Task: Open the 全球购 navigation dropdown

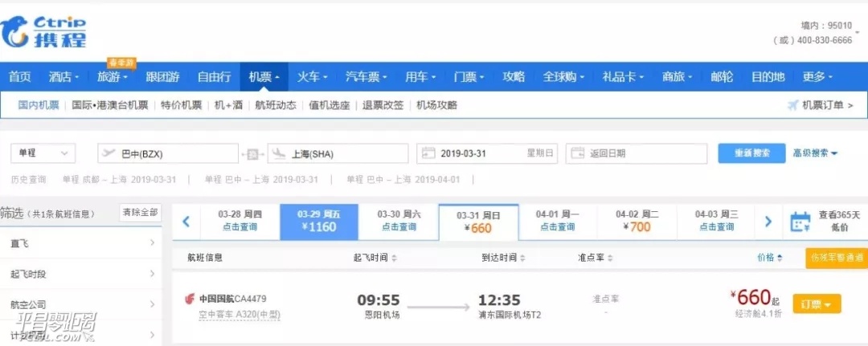Action: pos(563,77)
